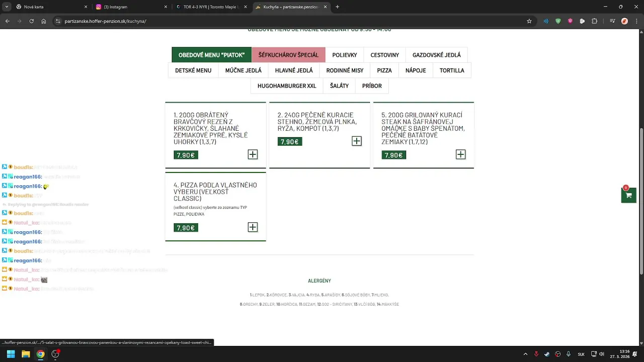This screenshot has width=644, height=362.
Task: Click the reagan166 emoji chat message
Action: tap(25, 186)
